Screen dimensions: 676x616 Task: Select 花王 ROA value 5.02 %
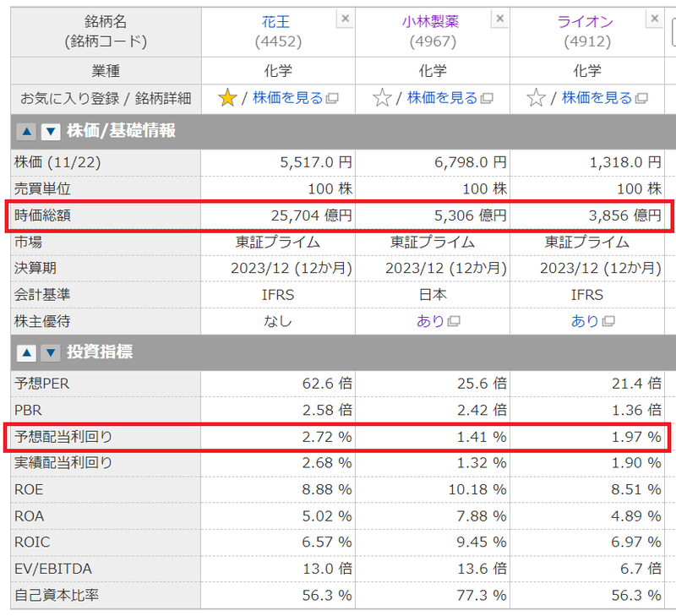[327, 516]
